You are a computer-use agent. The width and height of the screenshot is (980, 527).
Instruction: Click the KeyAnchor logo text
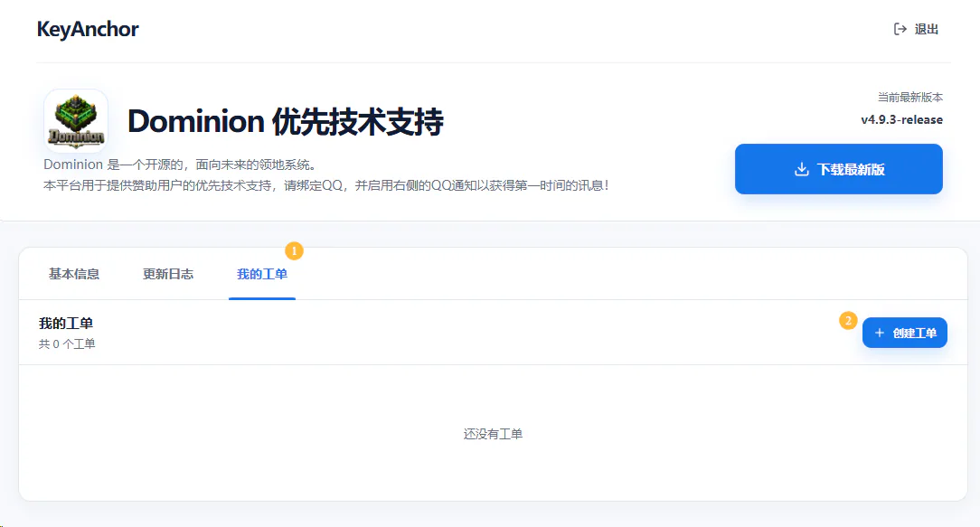tap(88, 30)
